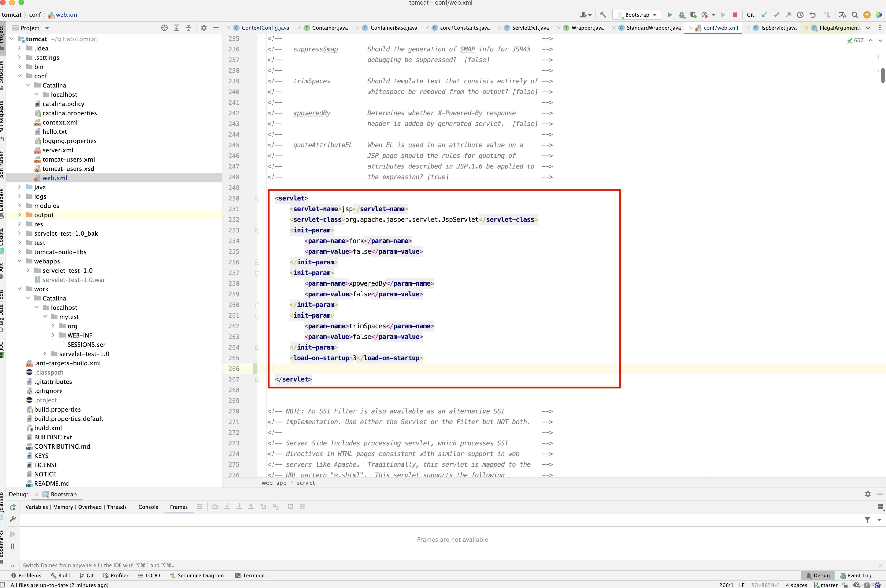Switch to the Console tab in Debug panel
Screen dimensions: 886x588
click(x=148, y=507)
